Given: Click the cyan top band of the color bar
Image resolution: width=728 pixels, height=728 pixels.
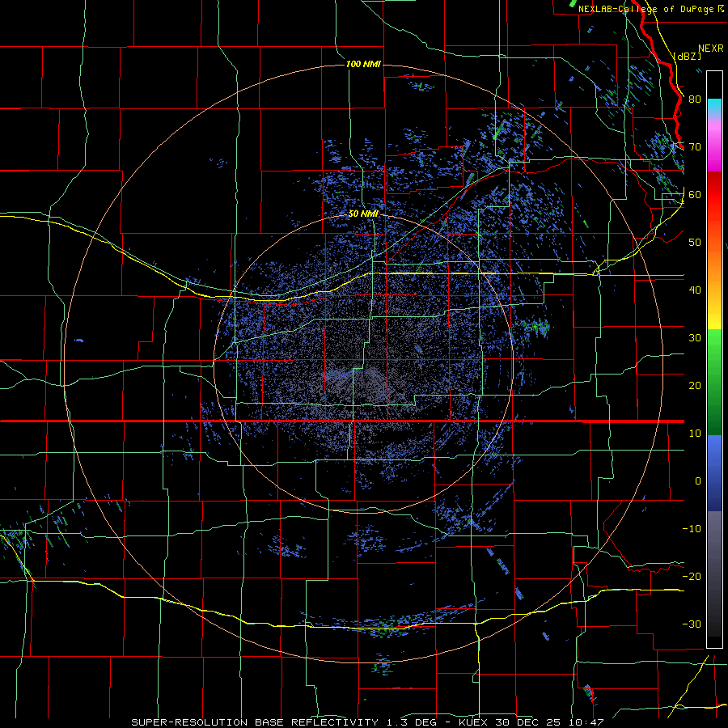Looking at the screenshot, I should tap(714, 106).
